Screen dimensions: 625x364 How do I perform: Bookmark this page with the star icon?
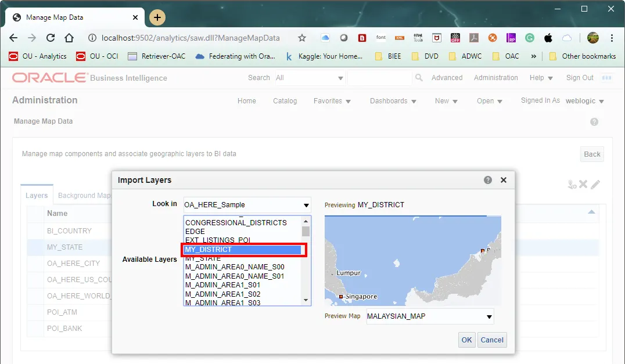tap(302, 38)
